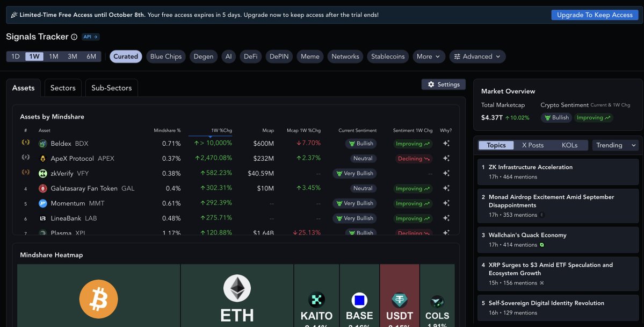This screenshot has height=327, width=644.
Task: Click the Galatasaray Fan Token logo
Action: (x=43, y=188)
